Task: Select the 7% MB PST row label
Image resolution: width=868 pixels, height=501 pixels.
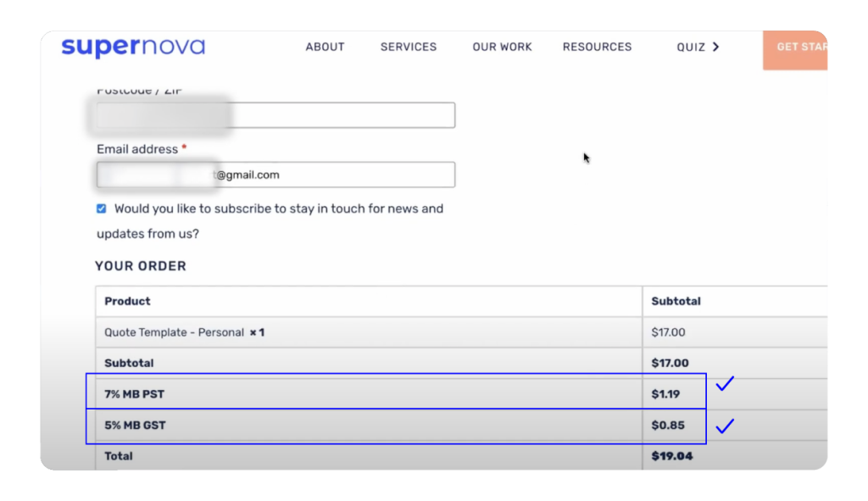Action: coord(135,394)
